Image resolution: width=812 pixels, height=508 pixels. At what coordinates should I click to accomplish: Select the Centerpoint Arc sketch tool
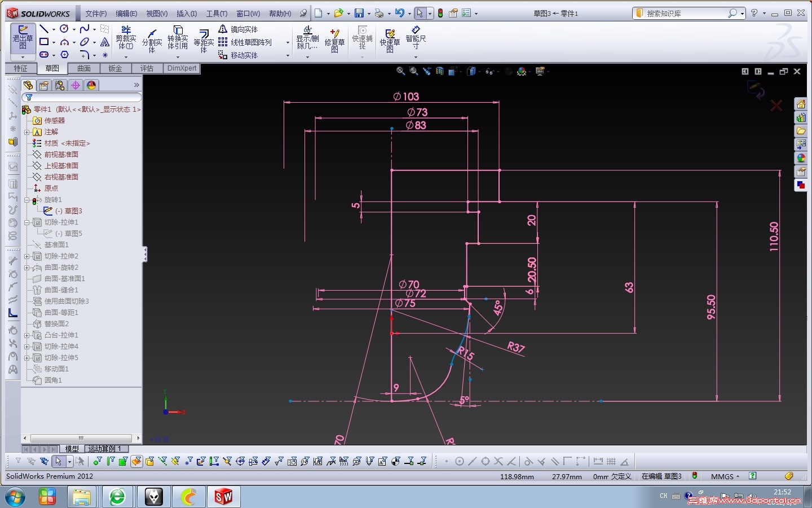64,42
